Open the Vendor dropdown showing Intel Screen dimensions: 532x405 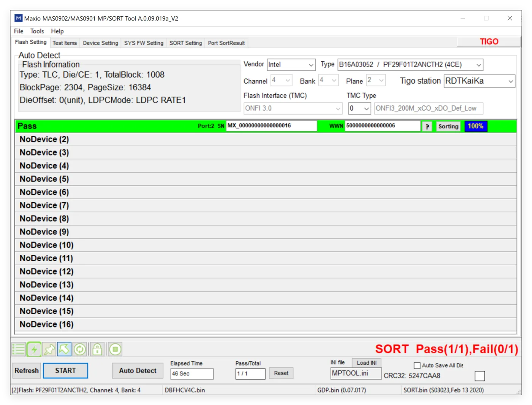tap(291, 65)
